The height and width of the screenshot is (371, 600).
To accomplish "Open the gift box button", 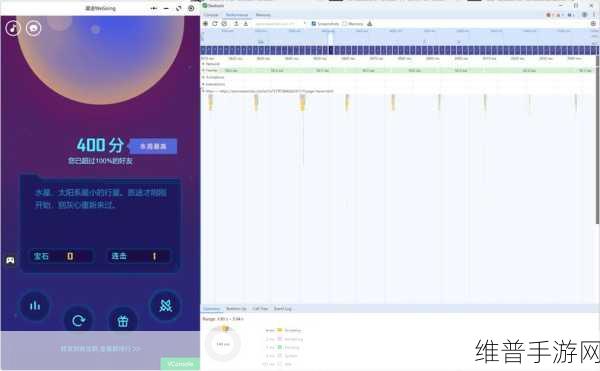I will (x=123, y=321).
